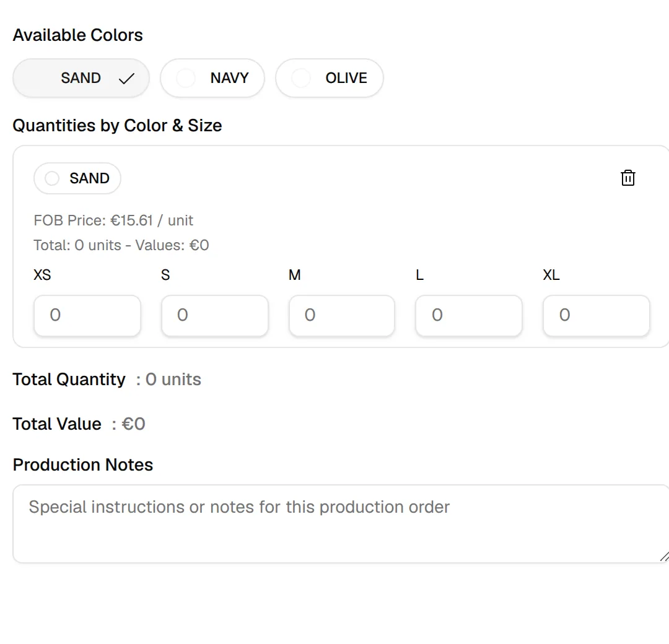
Task: Select the NAVY color chip
Action: (212, 78)
